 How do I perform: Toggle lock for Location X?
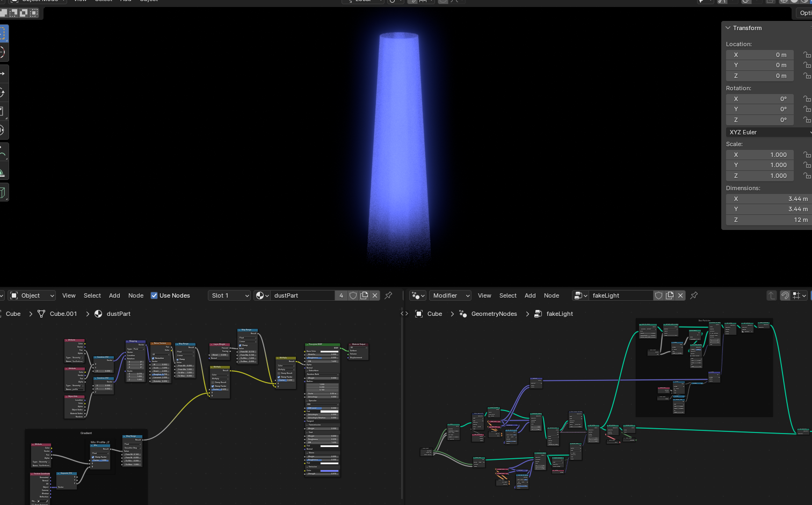(x=806, y=55)
